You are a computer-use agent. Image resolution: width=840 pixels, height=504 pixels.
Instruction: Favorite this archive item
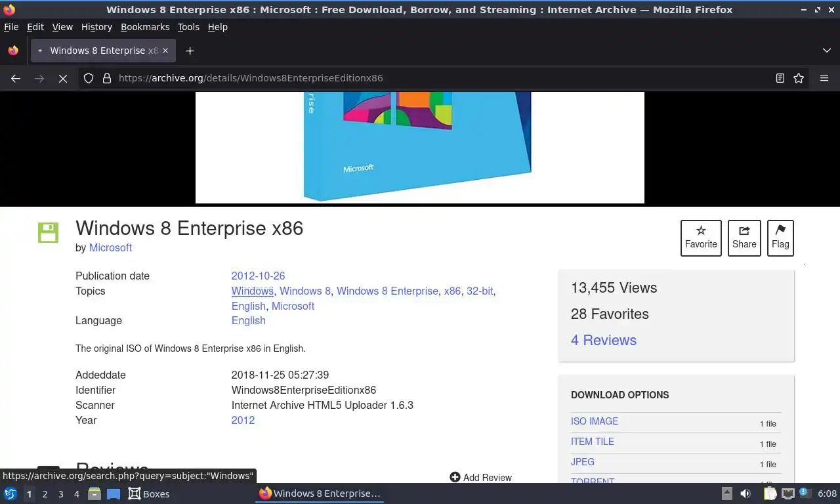coord(701,238)
